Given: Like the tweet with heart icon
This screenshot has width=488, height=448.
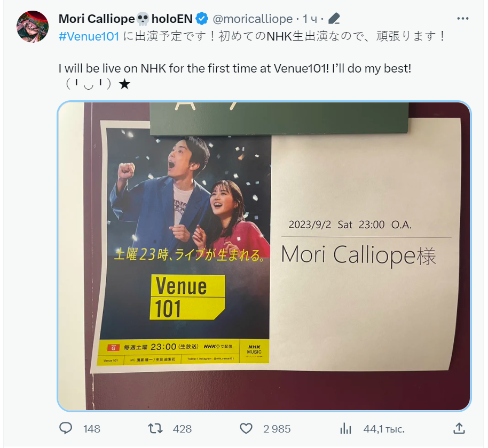Looking at the screenshot, I should point(246,429).
